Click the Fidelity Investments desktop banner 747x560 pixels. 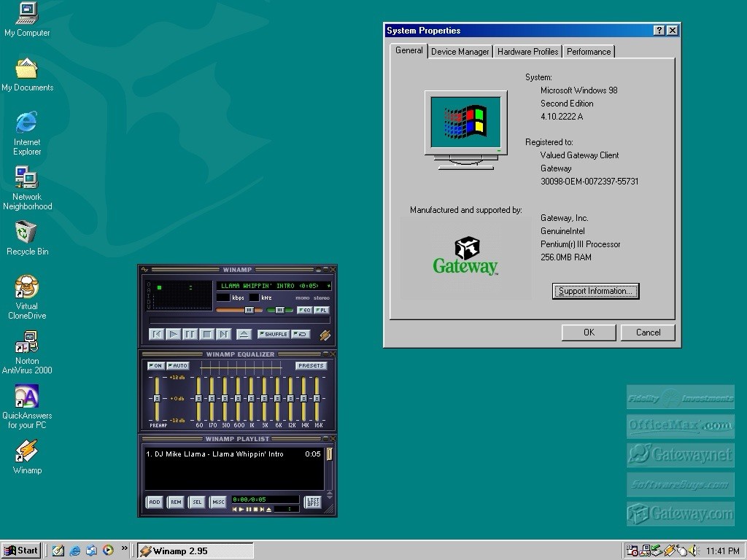point(681,397)
